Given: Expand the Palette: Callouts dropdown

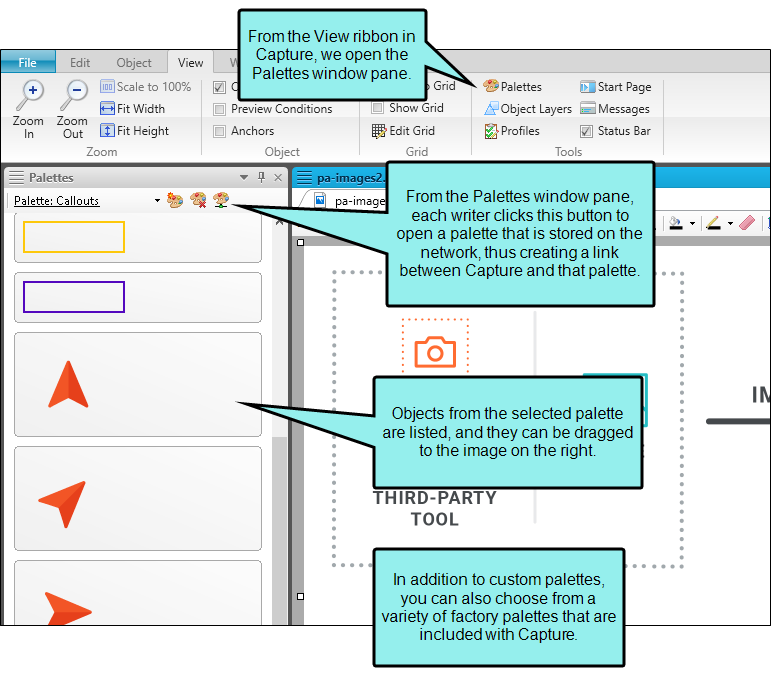Looking at the screenshot, I should 157,200.
